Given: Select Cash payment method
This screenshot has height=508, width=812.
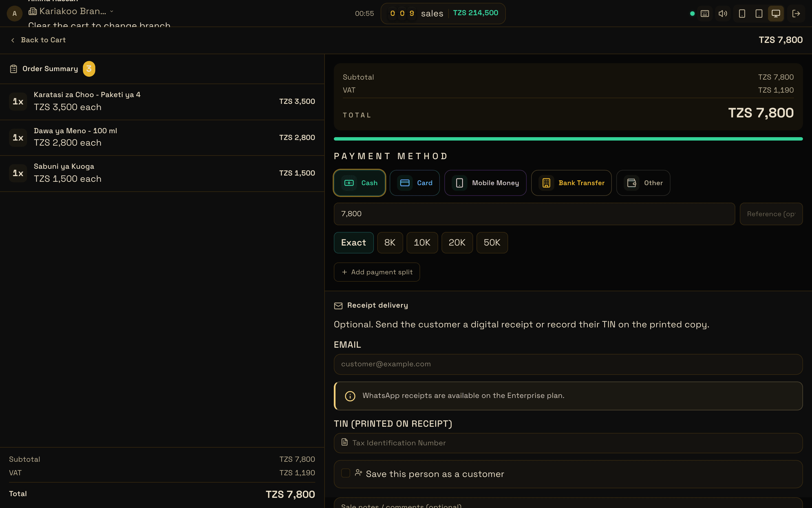Looking at the screenshot, I should tap(359, 183).
